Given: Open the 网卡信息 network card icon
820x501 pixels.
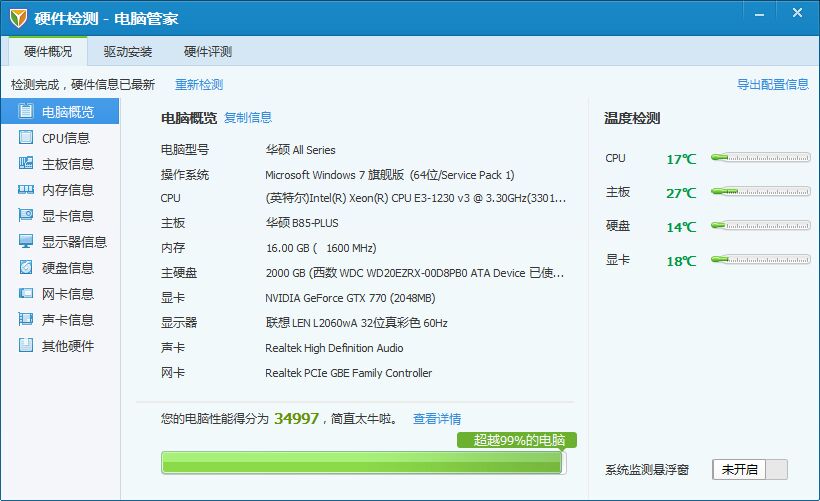Looking at the screenshot, I should [25, 293].
